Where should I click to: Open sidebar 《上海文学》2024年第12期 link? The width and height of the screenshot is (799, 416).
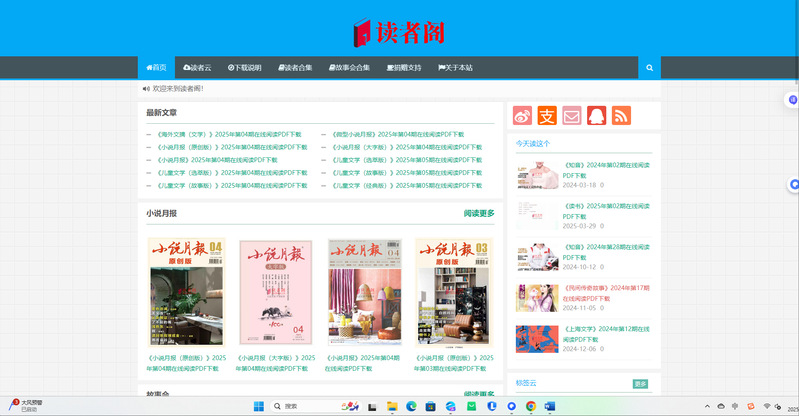click(x=606, y=334)
